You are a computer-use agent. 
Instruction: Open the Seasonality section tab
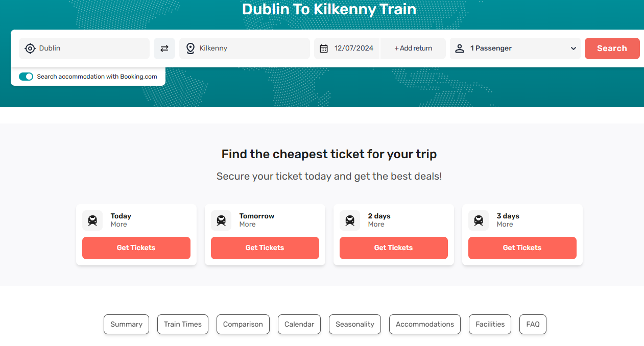pos(355,324)
